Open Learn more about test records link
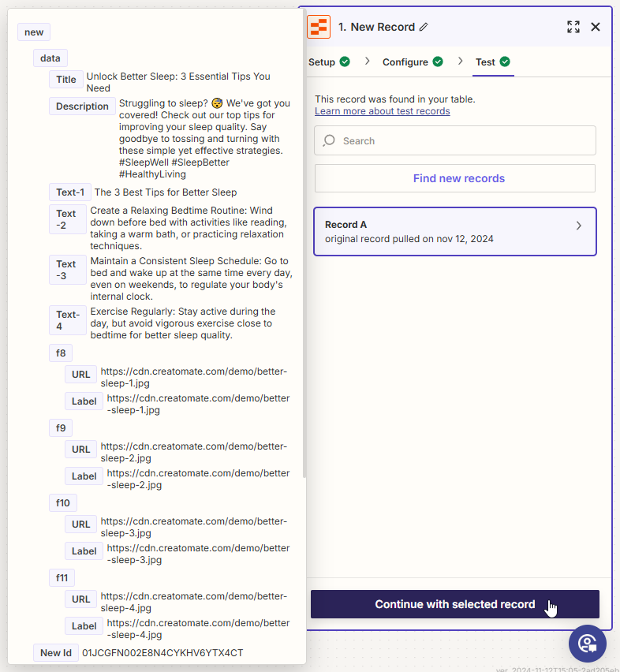The width and height of the screenshot is (620, 672). [x=382, y=111]
